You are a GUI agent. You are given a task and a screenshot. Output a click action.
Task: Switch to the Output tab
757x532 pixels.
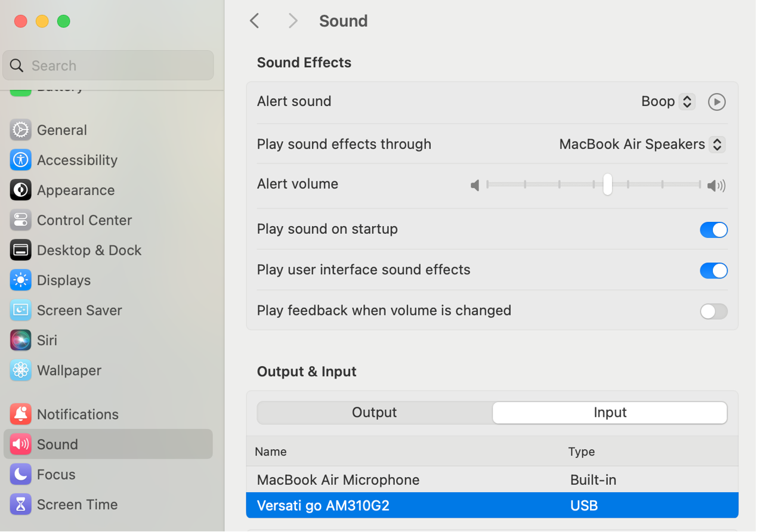pos(374,413)
